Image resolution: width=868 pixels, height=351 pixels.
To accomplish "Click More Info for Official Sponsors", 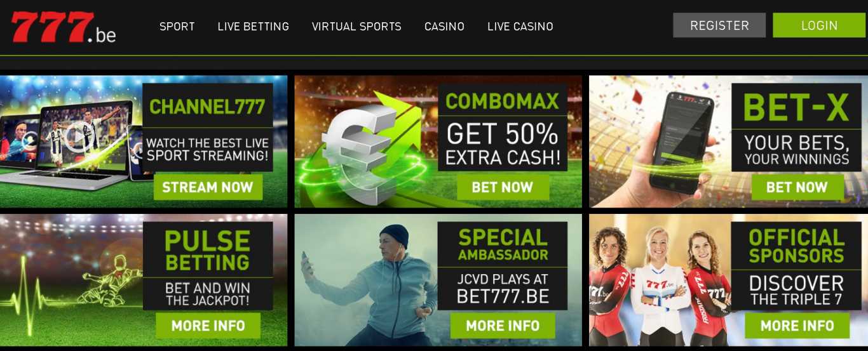I will coord(797,326).
